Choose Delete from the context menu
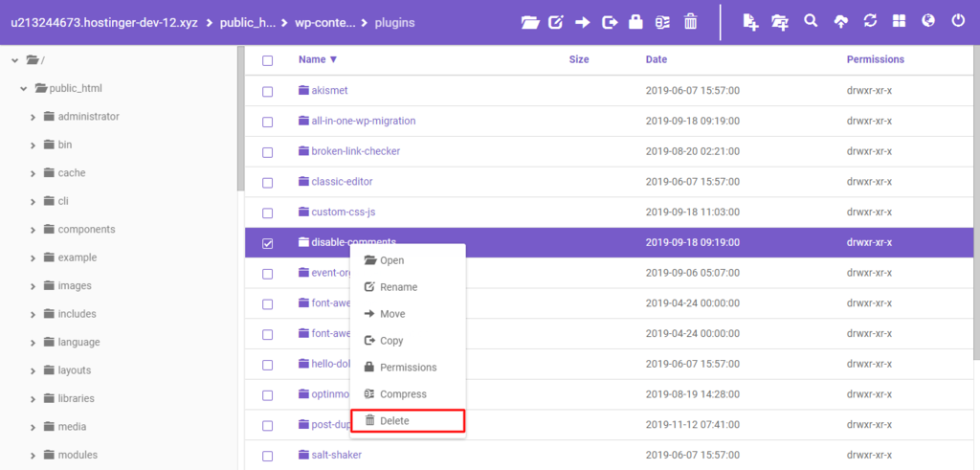This screenshot has height=470, width=980. click(x=394, y=421)
